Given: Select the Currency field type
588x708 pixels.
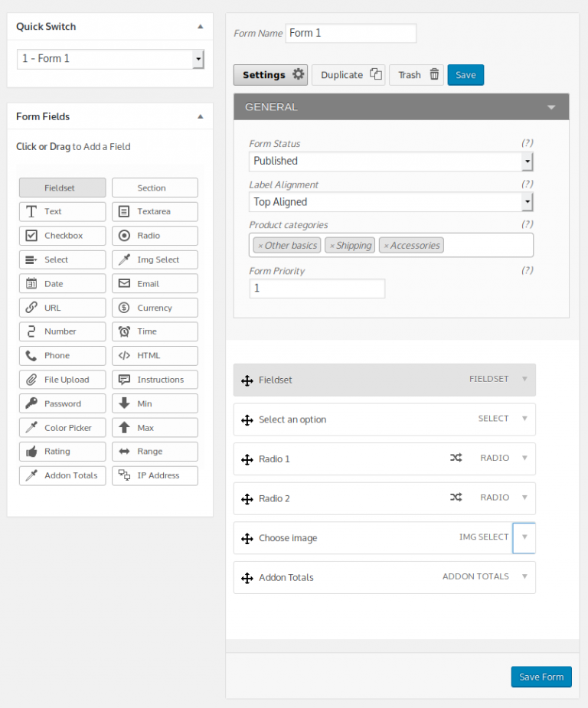Looking at the screenshot, I should (155, 307).
